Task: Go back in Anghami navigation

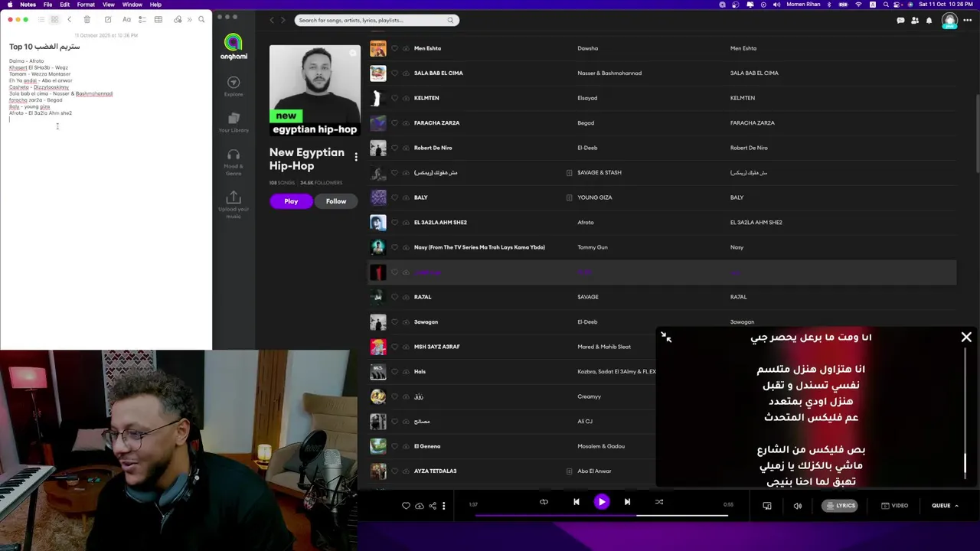Action: (x=271, y=20)
